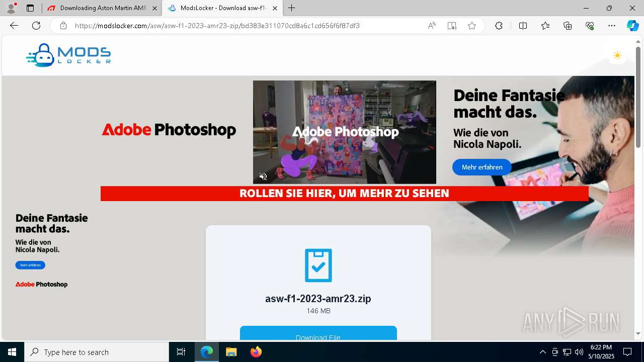Show the Favorites list
This screenshot has height=362, width=644.
(545, 26)
